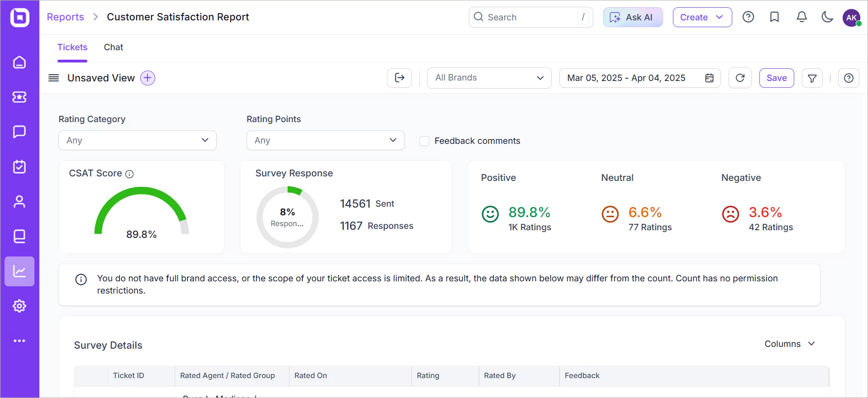Open the bookmarks icon in header
The image size is (868, 398).
pyautogui.click(x=775, y=17)
